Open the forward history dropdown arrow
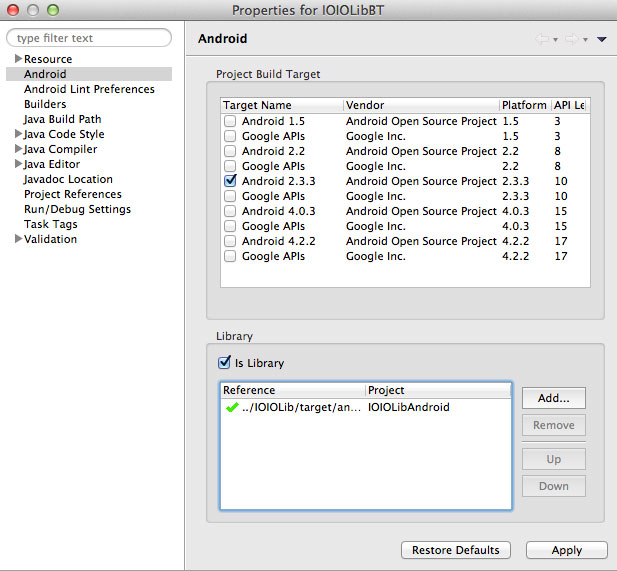Image resolution: width=617 pixels, height=571 pixels. 585,40
